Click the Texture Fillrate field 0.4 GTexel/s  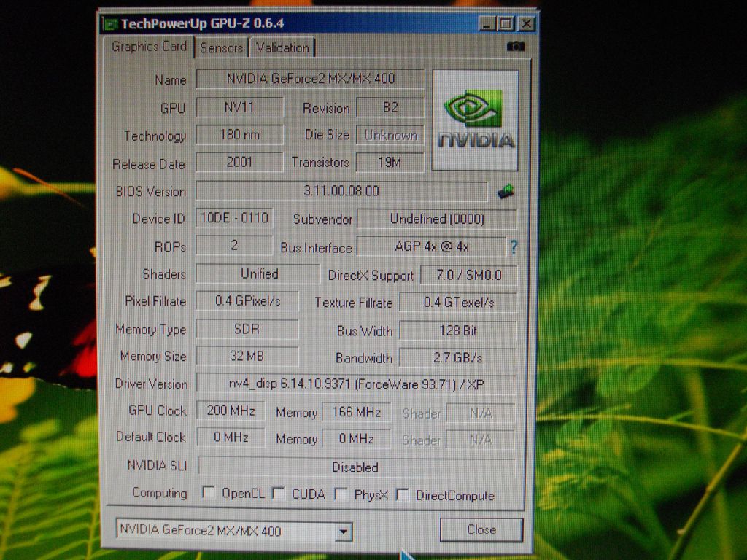pos(458,303)
